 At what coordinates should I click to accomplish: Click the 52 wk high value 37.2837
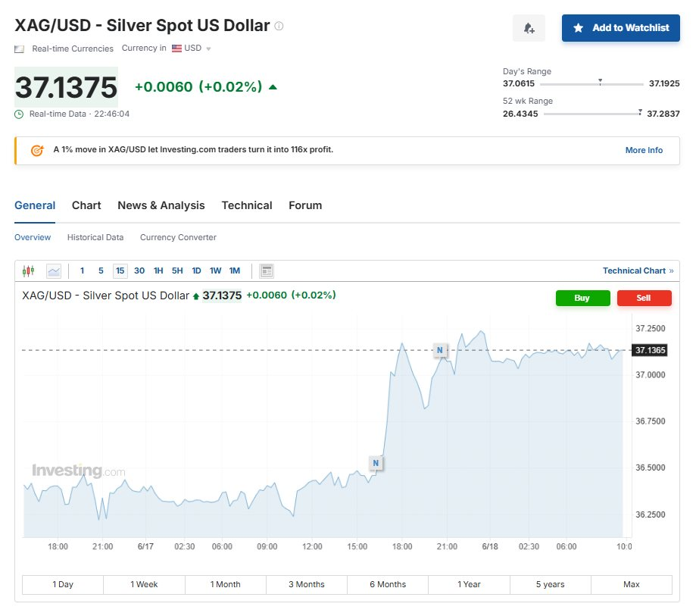click(x=663, y=114)
